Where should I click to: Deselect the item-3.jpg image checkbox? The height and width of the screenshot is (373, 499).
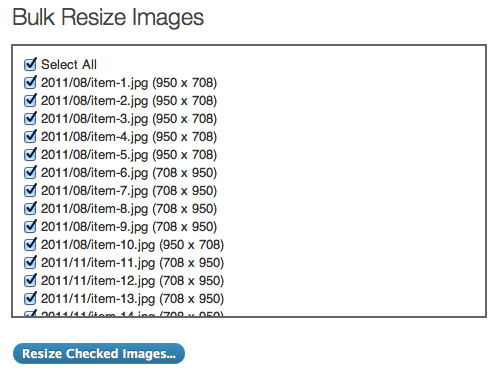click(x=30, y=118)
